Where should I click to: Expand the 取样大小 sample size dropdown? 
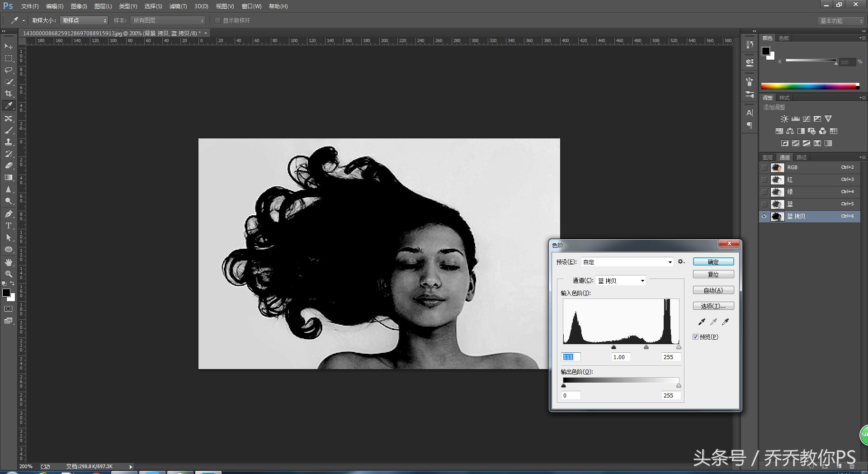pos(84,20)
